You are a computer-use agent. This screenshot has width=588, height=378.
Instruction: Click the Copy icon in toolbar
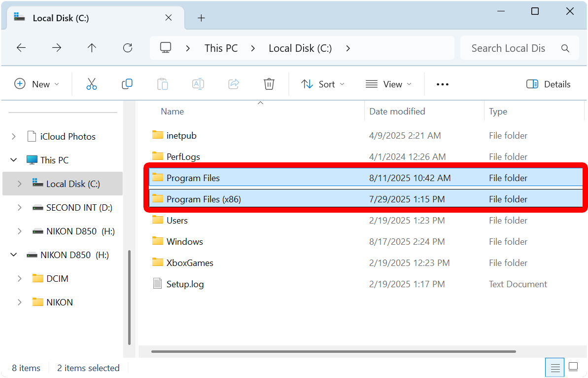pos(127,84)
